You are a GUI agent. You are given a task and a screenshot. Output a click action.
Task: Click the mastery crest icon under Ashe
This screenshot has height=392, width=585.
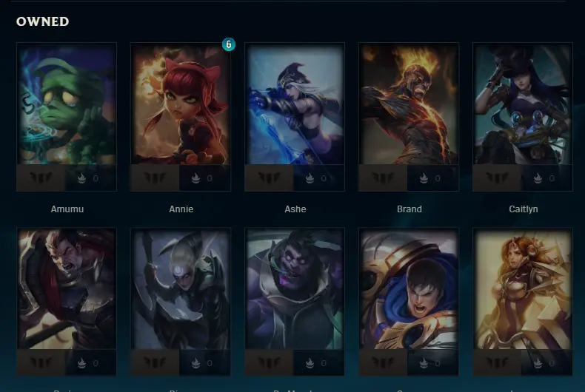[269, 178]
